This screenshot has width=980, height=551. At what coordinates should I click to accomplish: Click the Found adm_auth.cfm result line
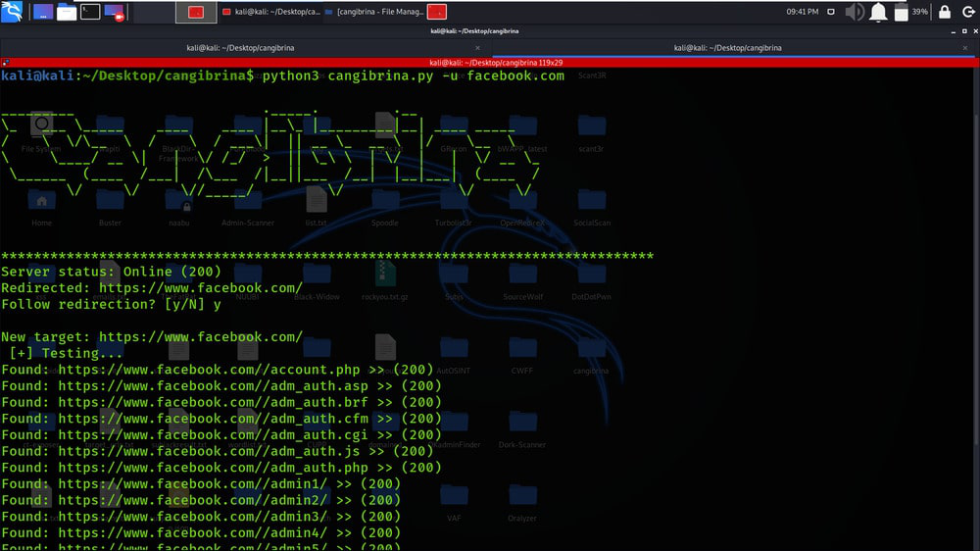[x=221, y=419]
